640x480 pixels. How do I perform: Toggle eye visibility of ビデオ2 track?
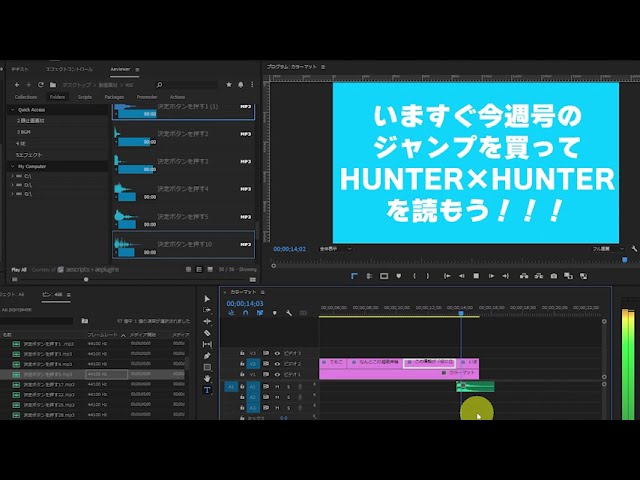(277, 364)
